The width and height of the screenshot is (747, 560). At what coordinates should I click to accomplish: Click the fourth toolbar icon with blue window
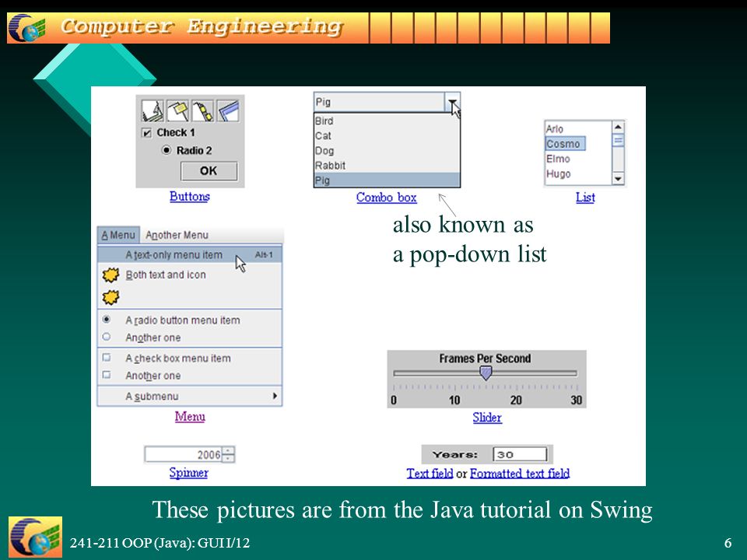tap(228, 110)
